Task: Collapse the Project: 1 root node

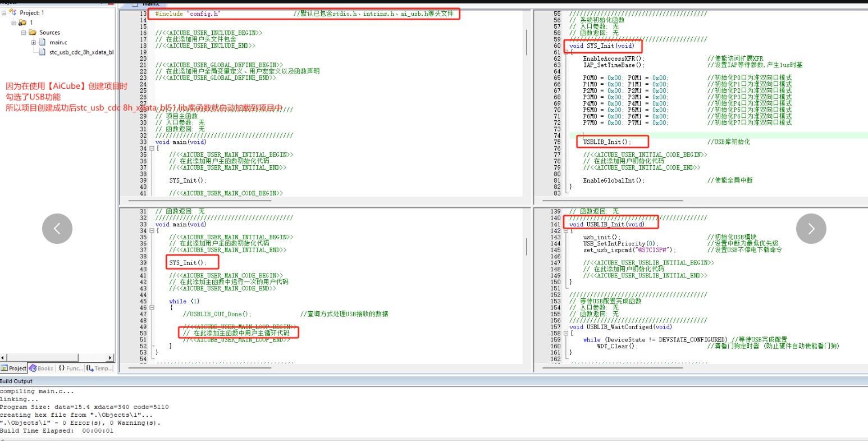Action: coord(4,12)
